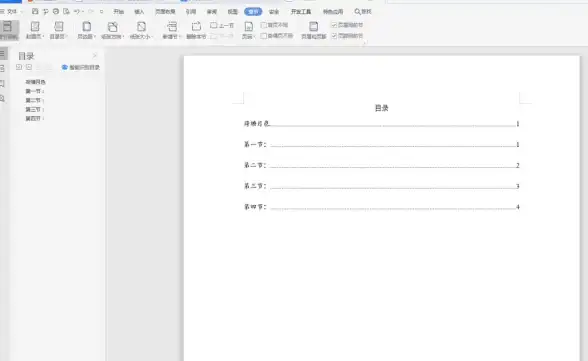Click the 第一节 entry in the document TOC

click(381, 144)
